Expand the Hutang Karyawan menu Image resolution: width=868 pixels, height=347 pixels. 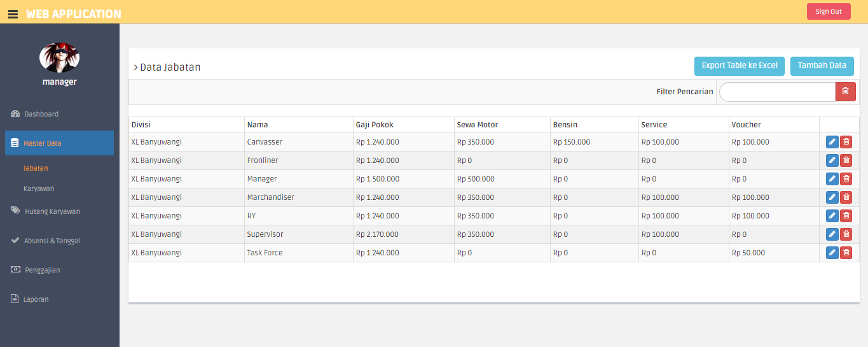(x=59, y=211)
